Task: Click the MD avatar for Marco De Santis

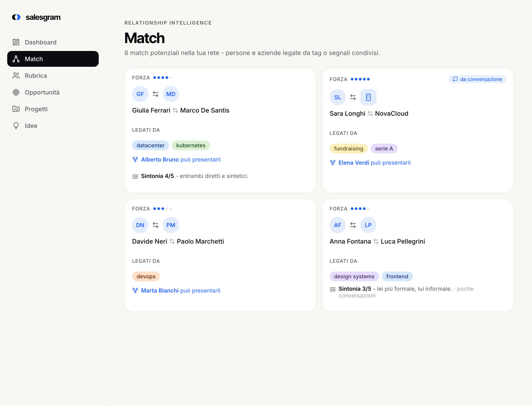Action: [171, 94]
